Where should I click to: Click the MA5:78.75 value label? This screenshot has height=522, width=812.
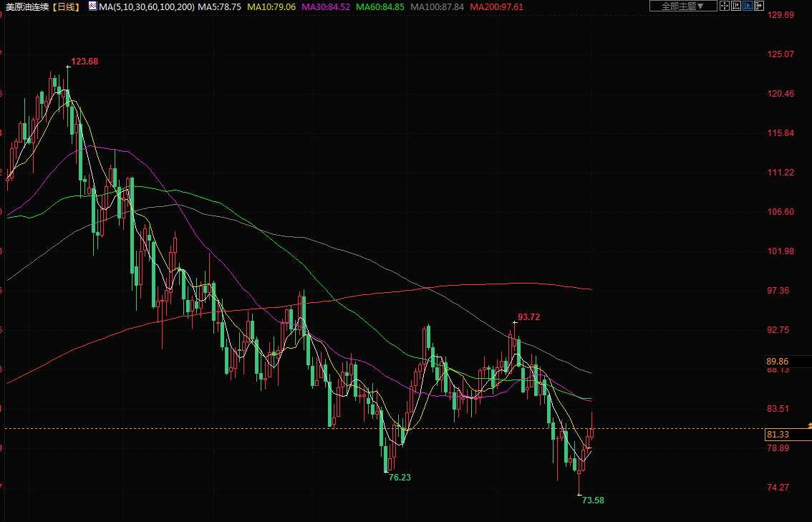(x=219, y=6)
